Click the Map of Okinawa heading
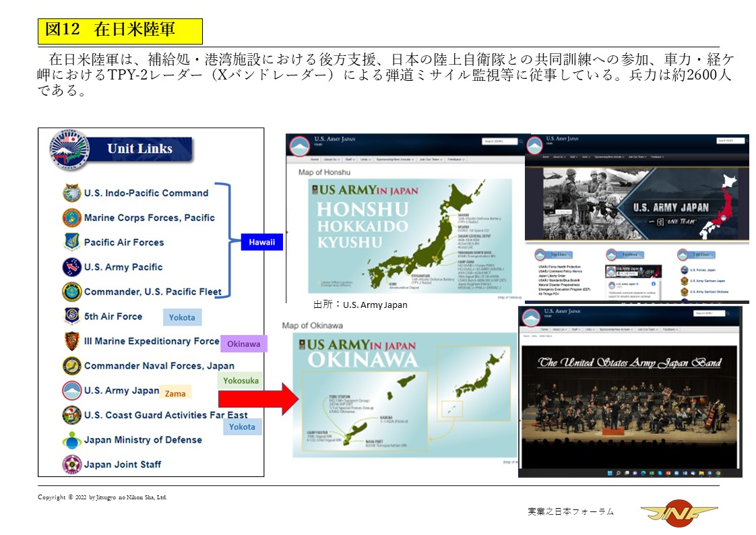This screenshot has width=756, height=535. [313, 325]
